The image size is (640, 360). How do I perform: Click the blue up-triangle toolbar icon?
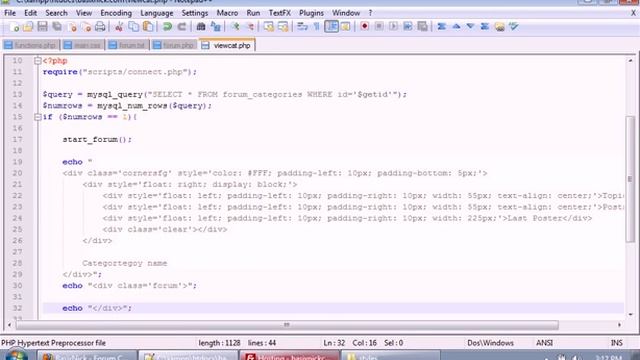(456, 27)
